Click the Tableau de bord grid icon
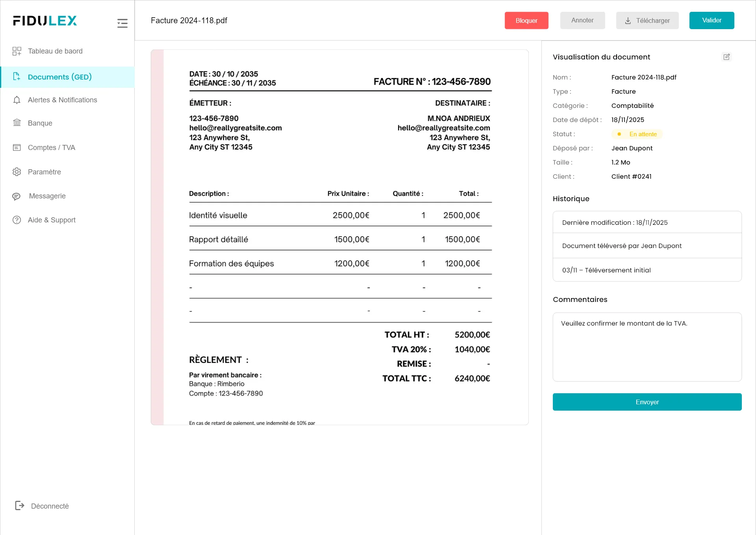 17,51
